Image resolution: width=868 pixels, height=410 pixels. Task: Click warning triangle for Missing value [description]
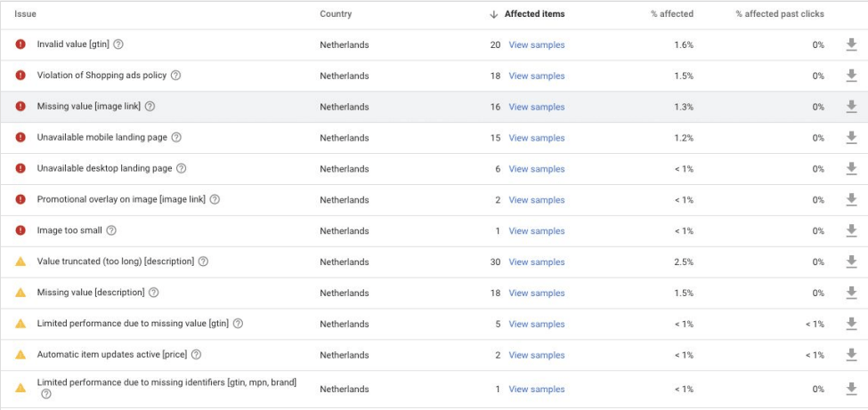[20, 292]
